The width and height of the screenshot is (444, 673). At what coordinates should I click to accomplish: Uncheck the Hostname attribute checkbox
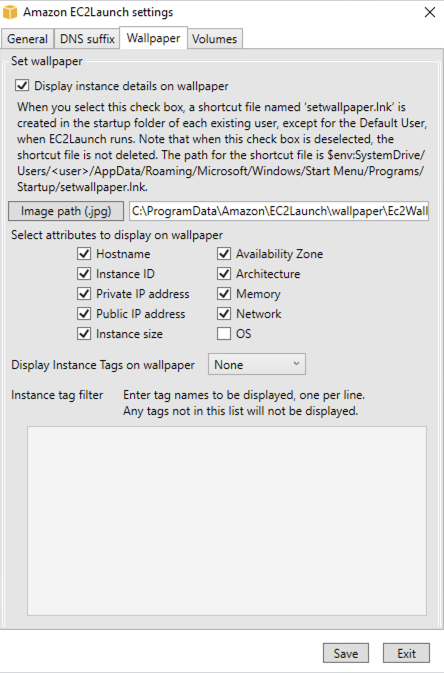(84, 254)
